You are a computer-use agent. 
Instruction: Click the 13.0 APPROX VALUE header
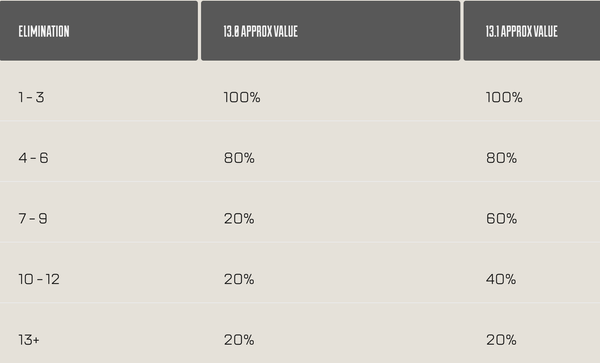coord(331,31)
